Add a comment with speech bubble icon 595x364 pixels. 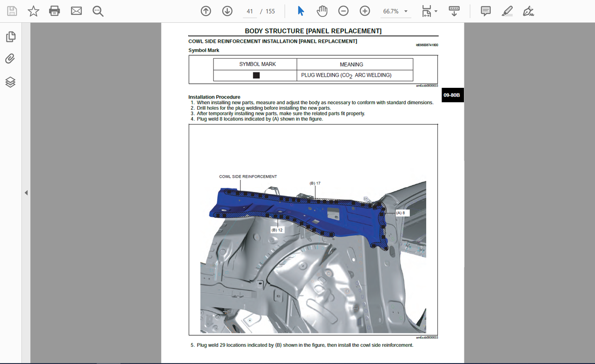coord(486,11)
